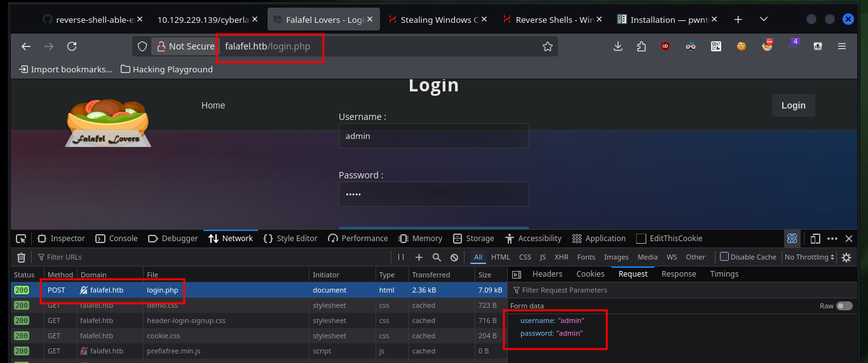Open the network search magnifier icon
868x363 pixels.
[437, 257]
